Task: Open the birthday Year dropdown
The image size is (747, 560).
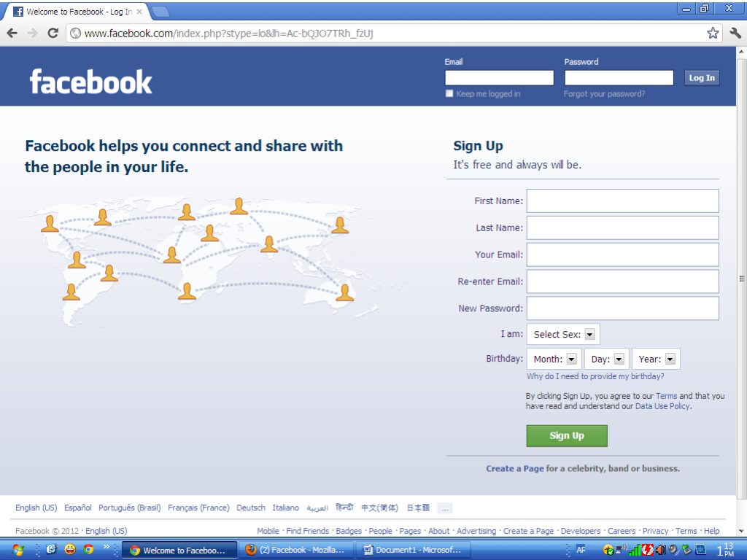Action: (656, 359)
